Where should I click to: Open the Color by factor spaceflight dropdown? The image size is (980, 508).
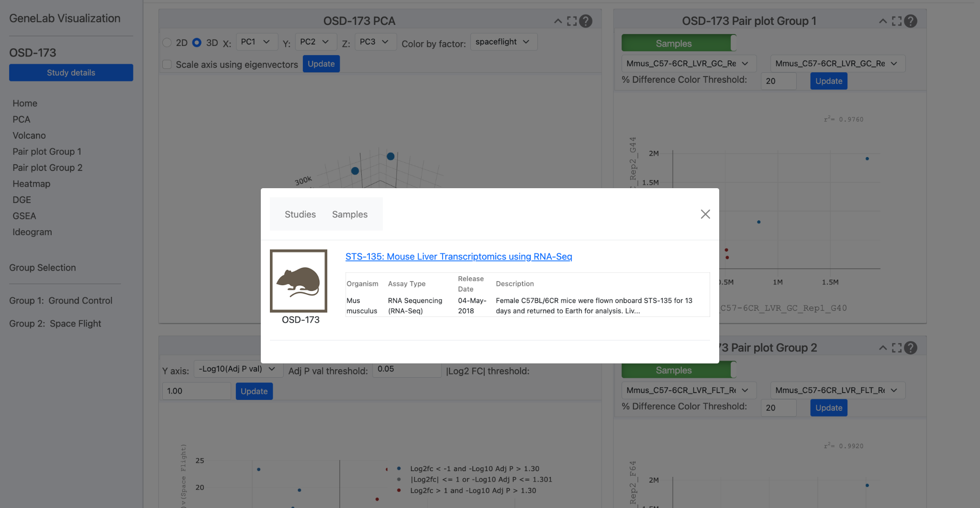[x=504, y=42]
